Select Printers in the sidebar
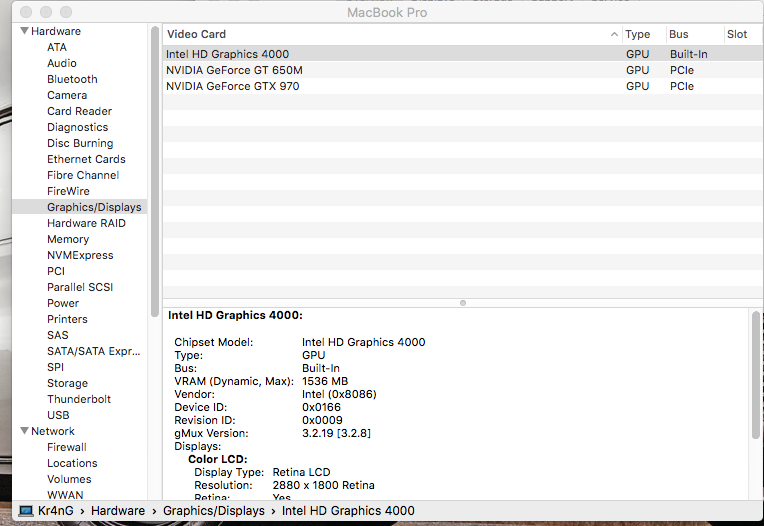The image size is (764, 526). click(67, 319)
